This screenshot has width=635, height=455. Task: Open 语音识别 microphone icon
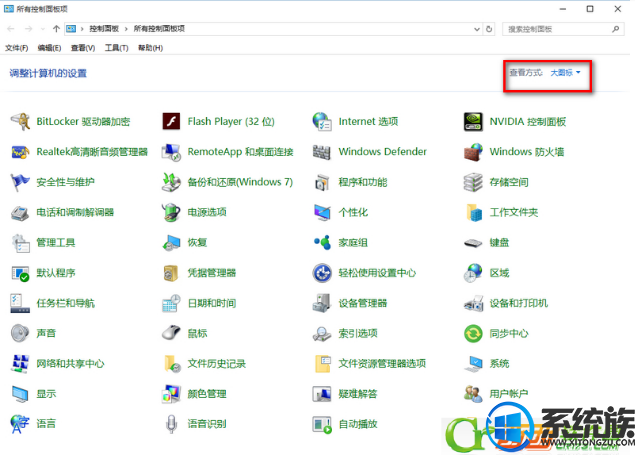(171, 424)
